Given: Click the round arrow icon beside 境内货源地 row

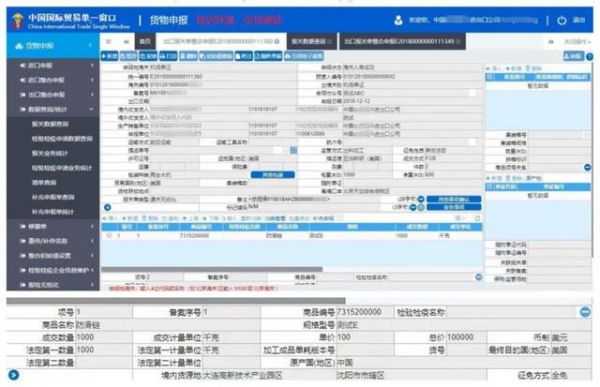Looking at the screenshot, I should pyautogui.click(x=13, y=375).
